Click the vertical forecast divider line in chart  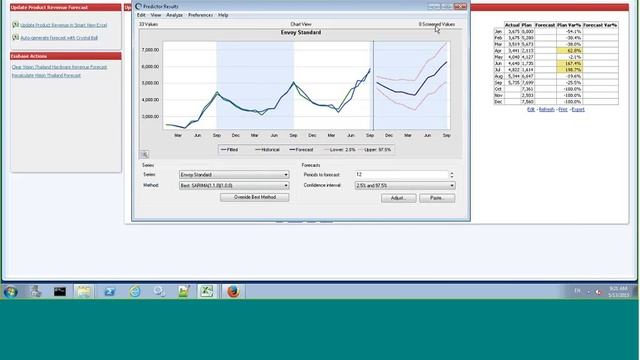pyautogui.click(x=373, y=85)
